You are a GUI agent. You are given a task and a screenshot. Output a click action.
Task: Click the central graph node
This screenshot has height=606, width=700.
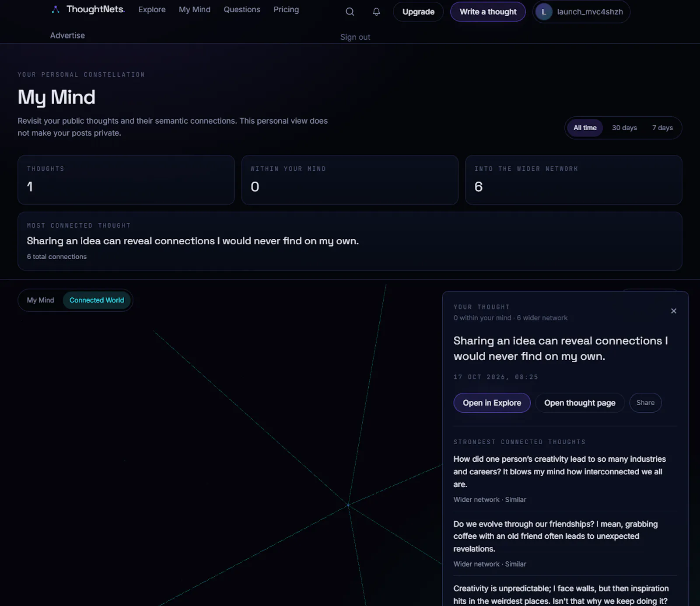(x=349, y=505)
